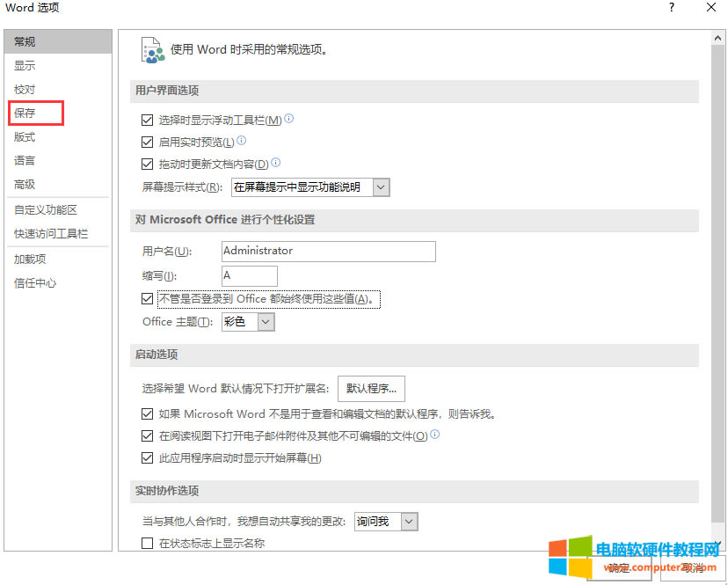Toggle 不管是否登录到 Office 都始终使用这些值 checkbox
The image size is (728, 585).
point(148,299)
